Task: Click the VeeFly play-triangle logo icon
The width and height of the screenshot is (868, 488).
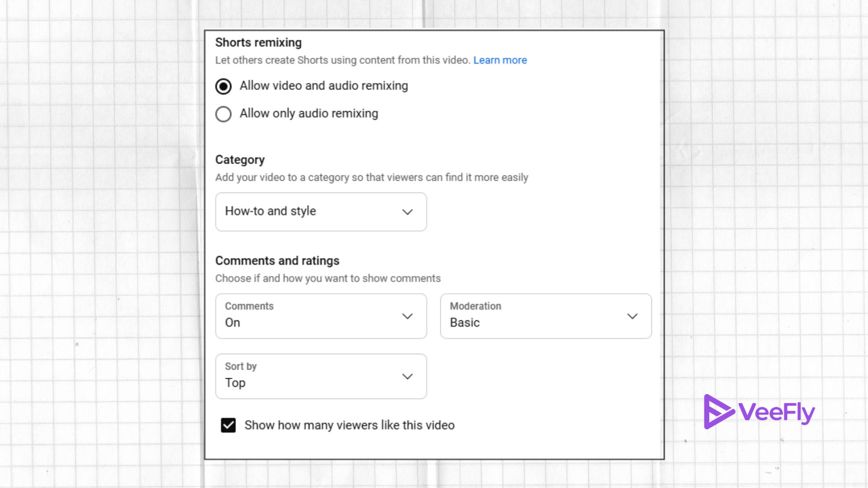Action: (719, 412)
